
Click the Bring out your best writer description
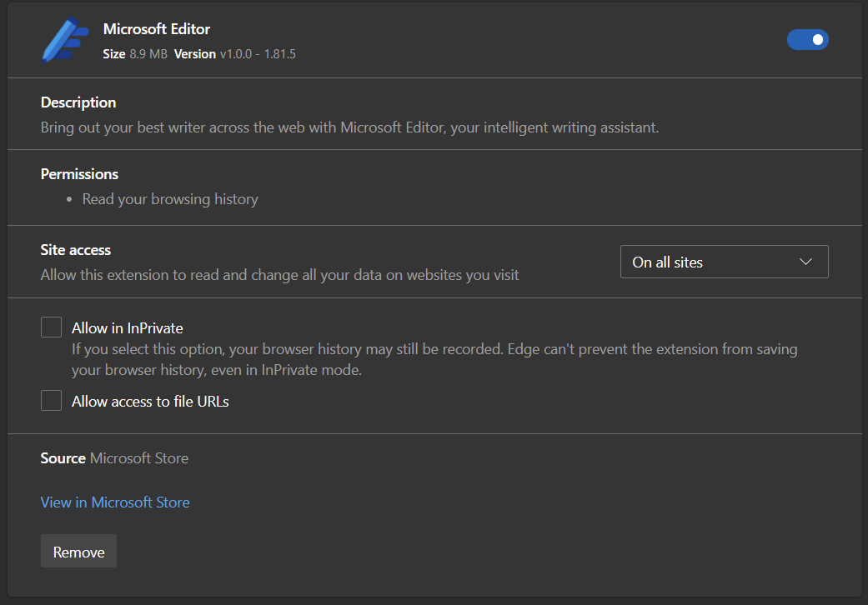[350, 127]
